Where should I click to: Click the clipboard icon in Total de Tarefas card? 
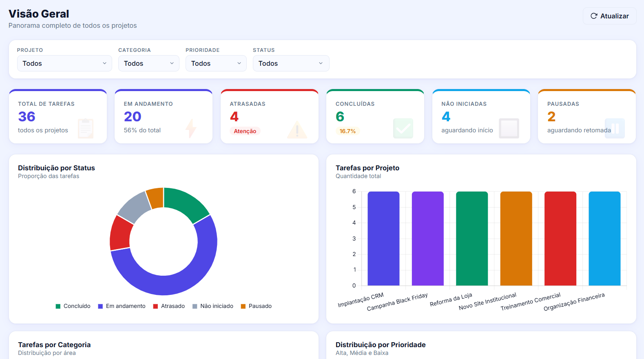coord(86,128)
